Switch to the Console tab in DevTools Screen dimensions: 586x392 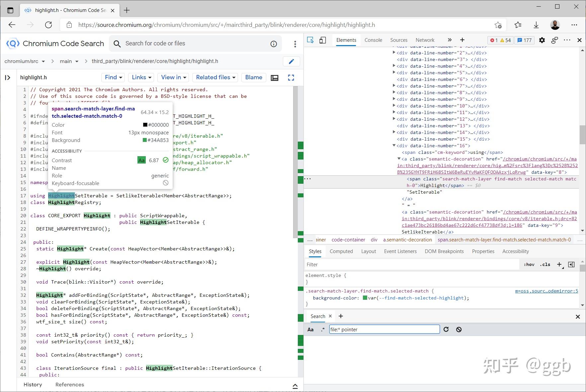coord(373,40)
